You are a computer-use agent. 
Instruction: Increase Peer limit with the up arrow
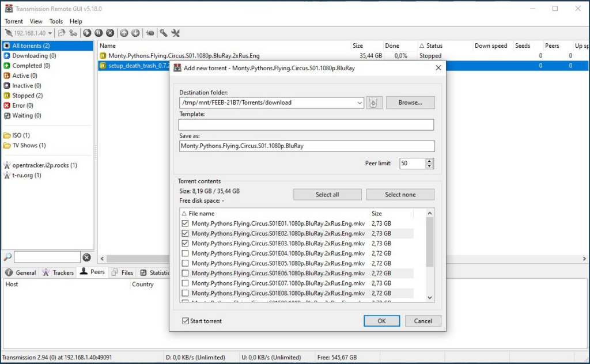coord(429,161)
